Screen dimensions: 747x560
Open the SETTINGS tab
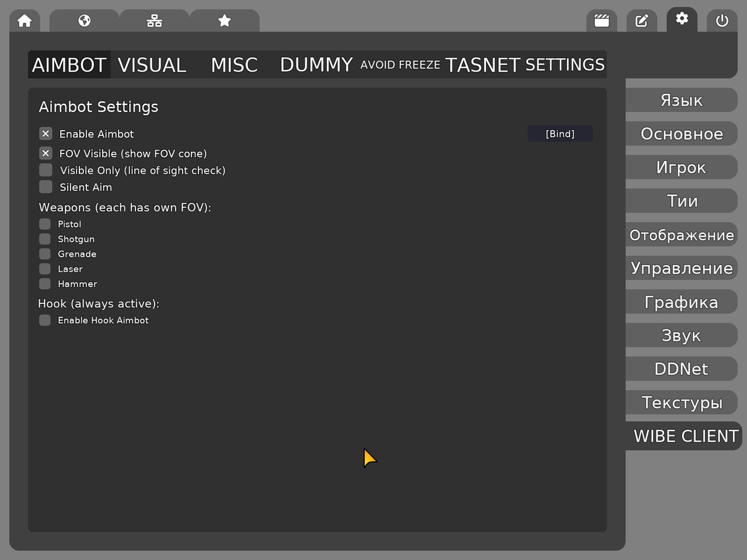(565, 65)
